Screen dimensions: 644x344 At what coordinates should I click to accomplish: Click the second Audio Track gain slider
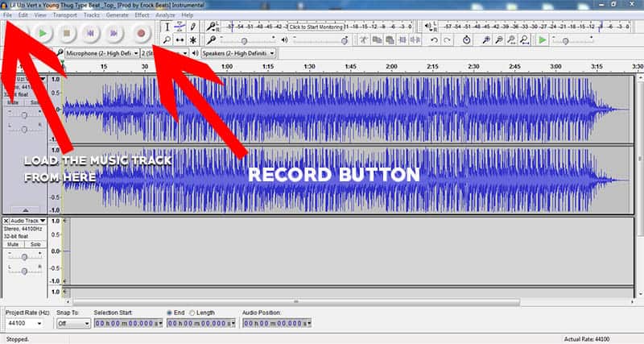click(x=24, y=257)
